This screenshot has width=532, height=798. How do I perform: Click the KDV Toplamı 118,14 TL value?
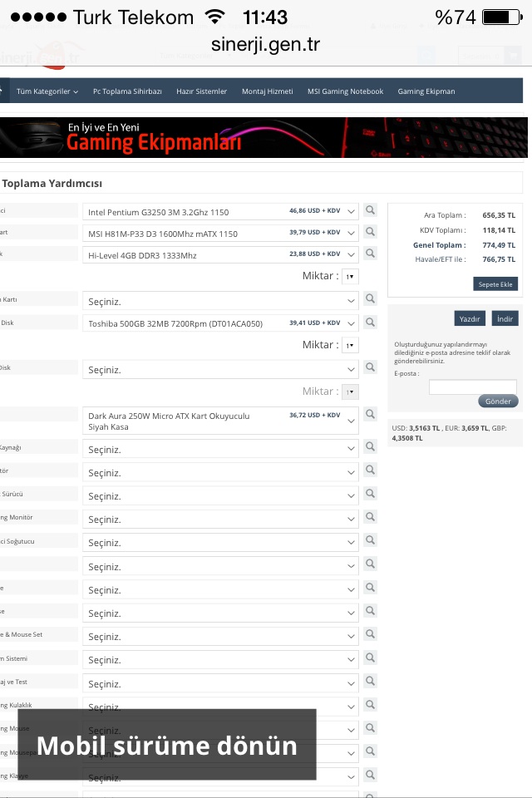click(x=499, y=230)
